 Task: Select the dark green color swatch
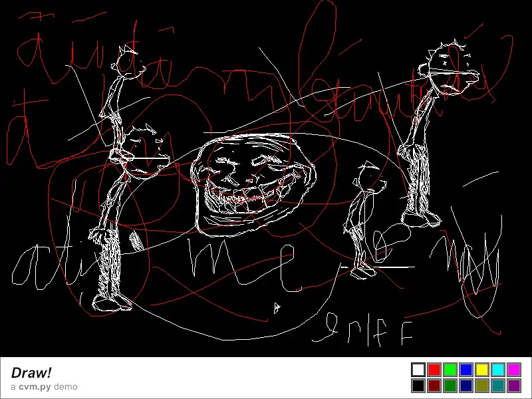coord(450,386)
